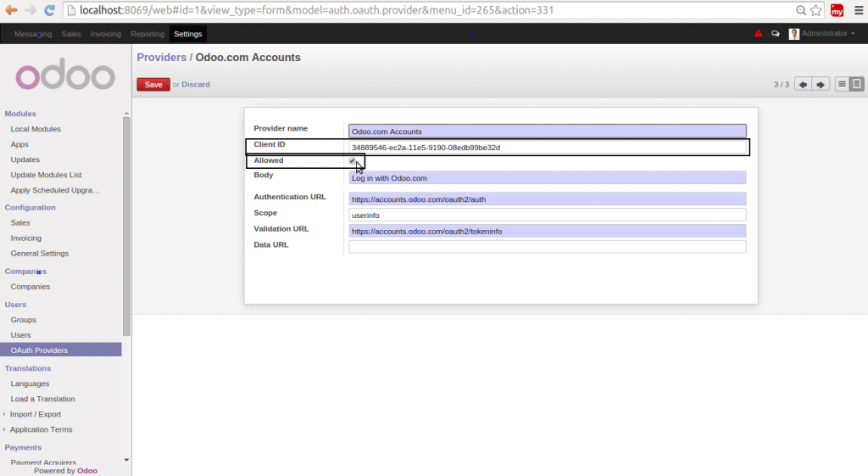Open Groups under Users
Image resolution: width=868 pixels, height=476 pixels.
(23, 320)
